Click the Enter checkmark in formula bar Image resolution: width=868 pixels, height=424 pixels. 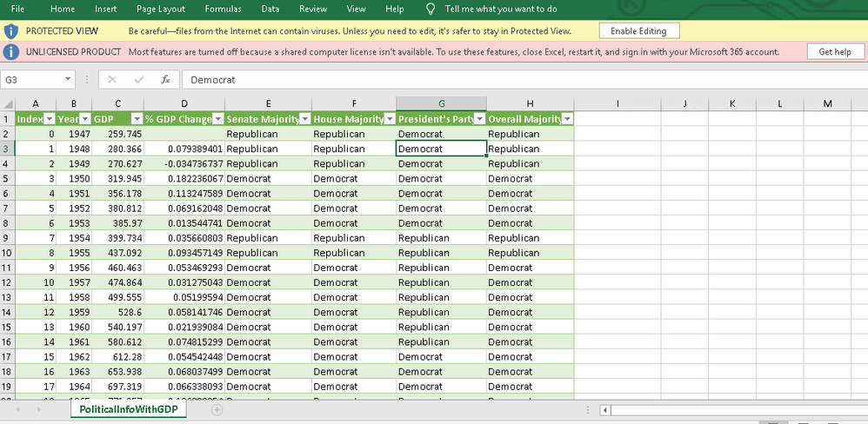(139, 80)
